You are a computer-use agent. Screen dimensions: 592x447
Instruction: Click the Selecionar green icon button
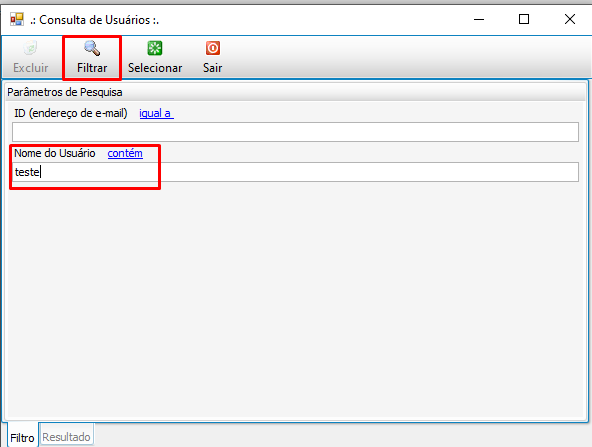[x=155, y=57]
